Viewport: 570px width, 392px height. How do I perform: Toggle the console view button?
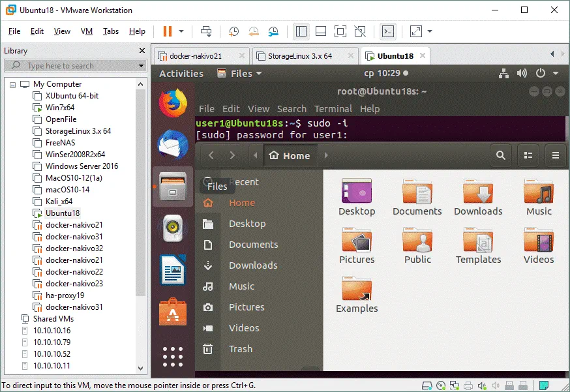point(388,31)
